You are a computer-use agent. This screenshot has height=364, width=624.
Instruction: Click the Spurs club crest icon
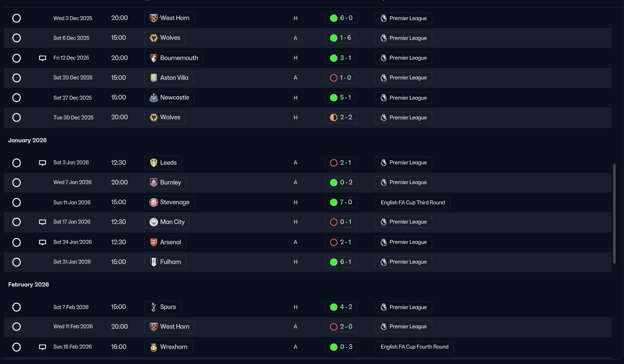point(153,307)
